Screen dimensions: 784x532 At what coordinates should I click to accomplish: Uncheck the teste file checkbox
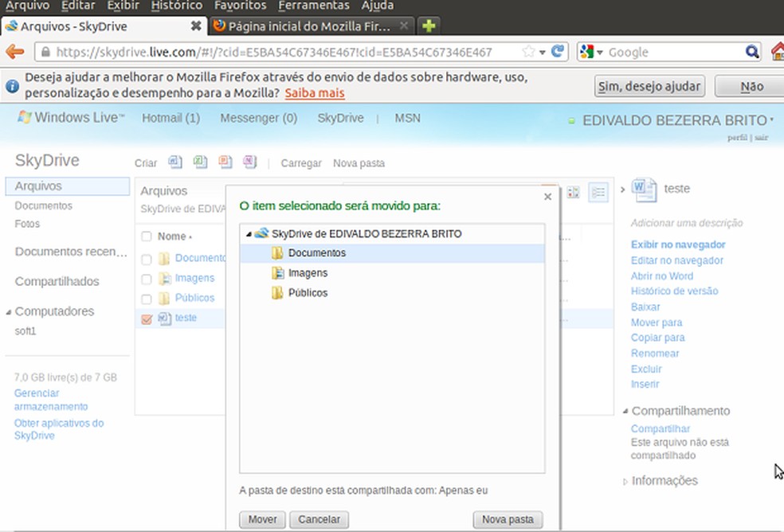[x=147, y=319]
